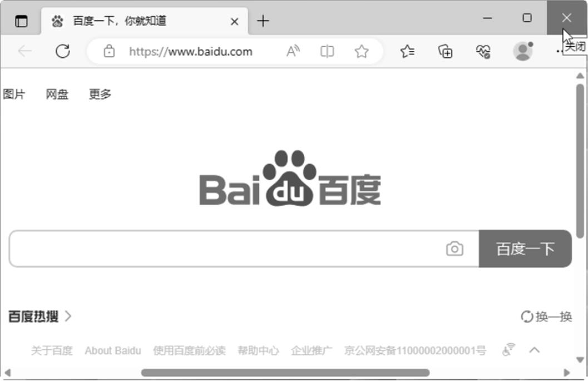
Task: Search by image camera icon
Action: click(454, 249)
